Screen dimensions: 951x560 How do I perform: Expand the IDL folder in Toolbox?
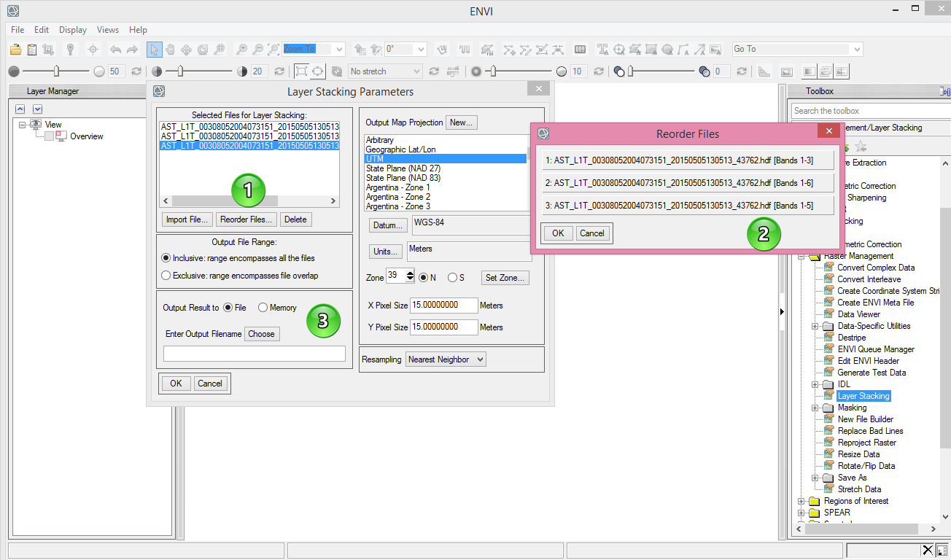815,384
